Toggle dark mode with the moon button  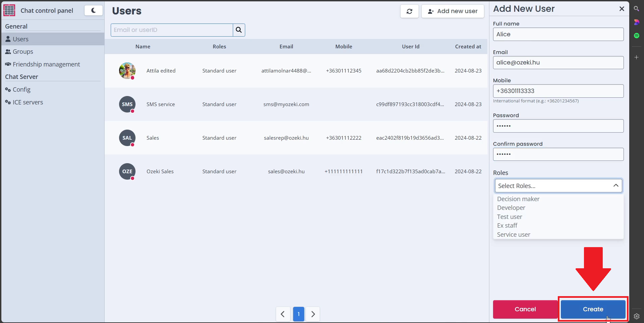point(93,10)
